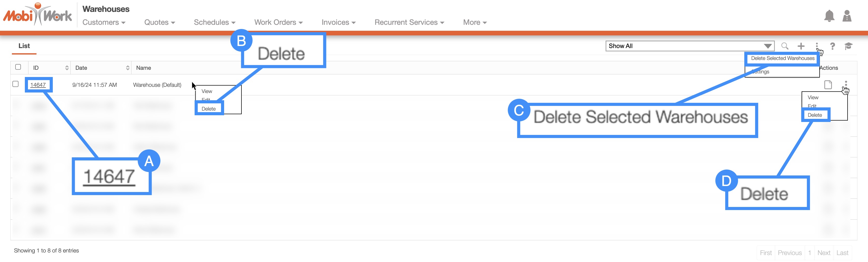Open the user profile icon
Screen dimensions: 868x262
coord(847,16)
